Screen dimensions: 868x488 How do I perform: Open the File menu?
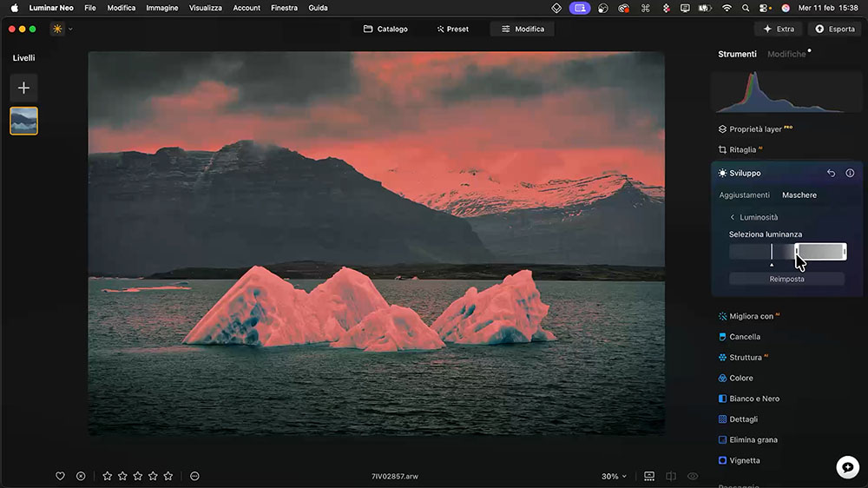click(x=89, y=8)
